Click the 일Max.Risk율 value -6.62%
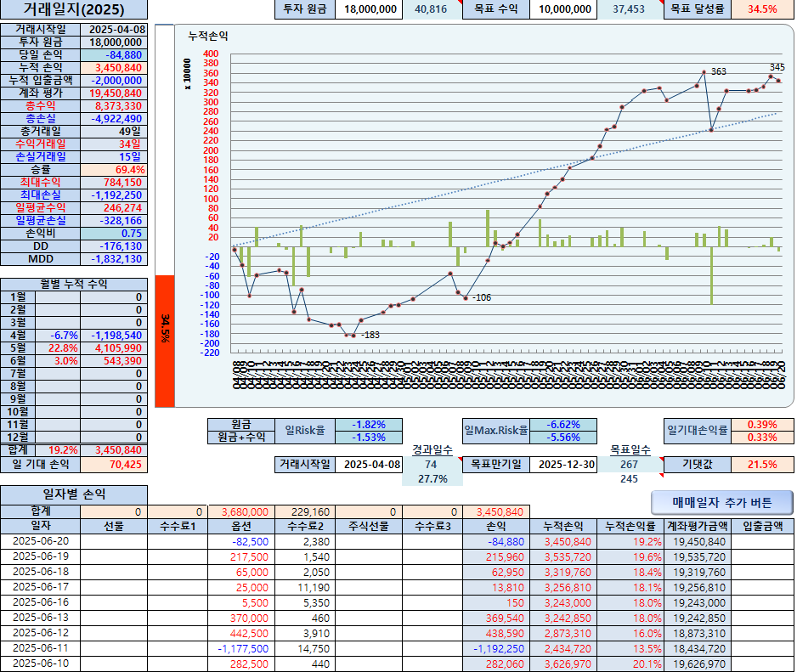This screenshot has height=672, width=797. point(563,425)
